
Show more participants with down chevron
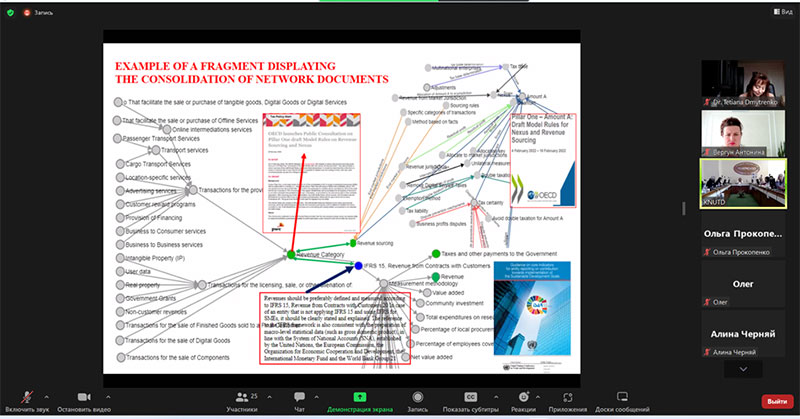coord(743,369)
